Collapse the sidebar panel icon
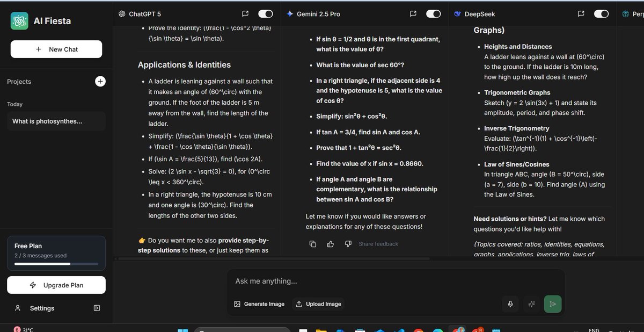The image size is (644, 332). click(97, 308)
